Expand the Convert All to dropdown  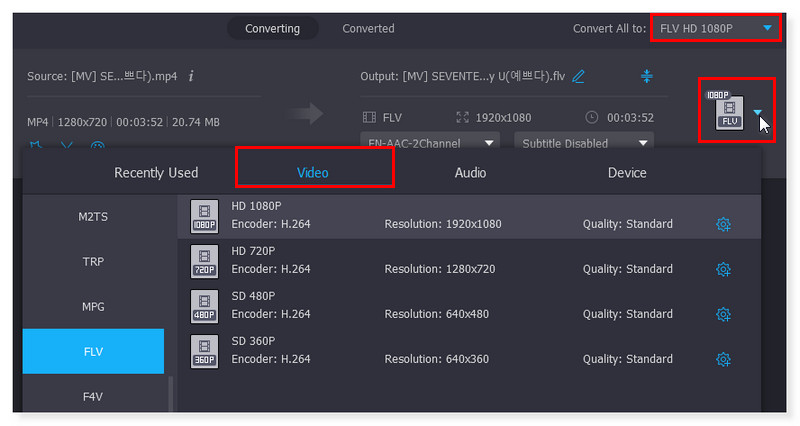[767, 28]
